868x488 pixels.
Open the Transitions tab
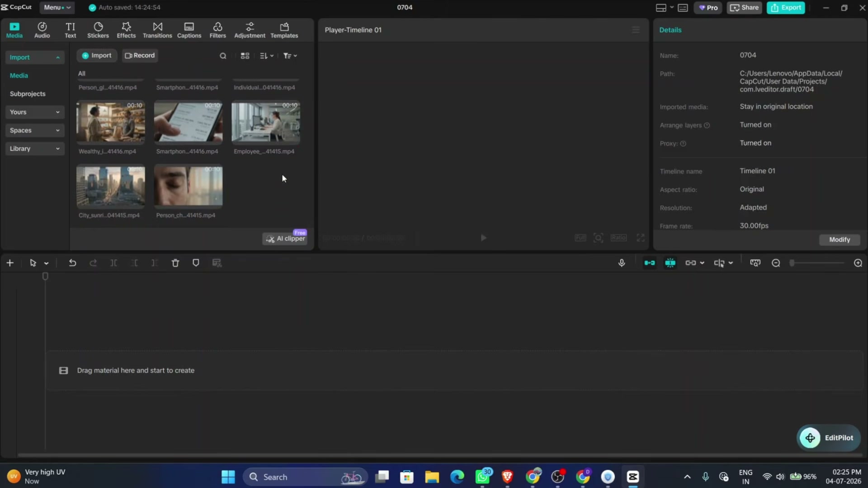pyautogui.click(x=157, y=30)
